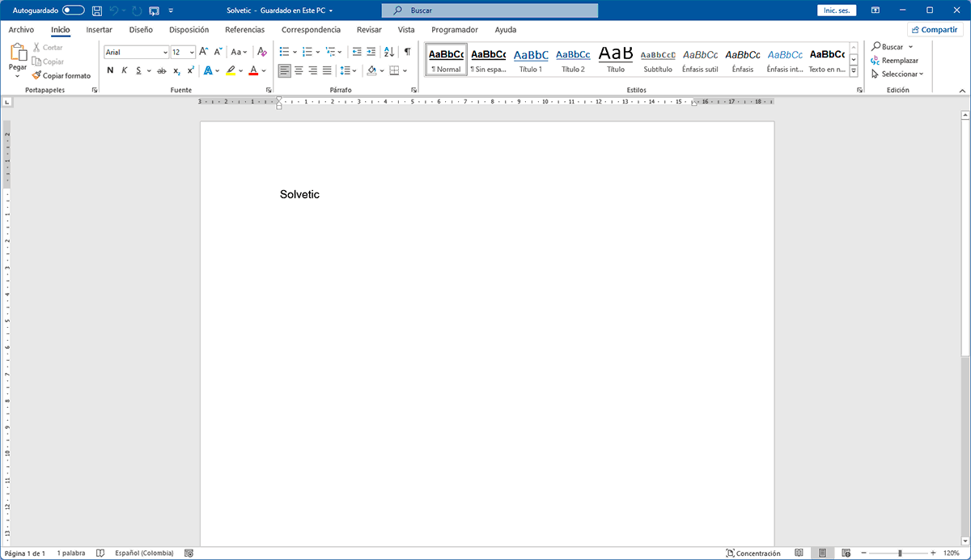Decrease font size with the smaller A icon

218,51
